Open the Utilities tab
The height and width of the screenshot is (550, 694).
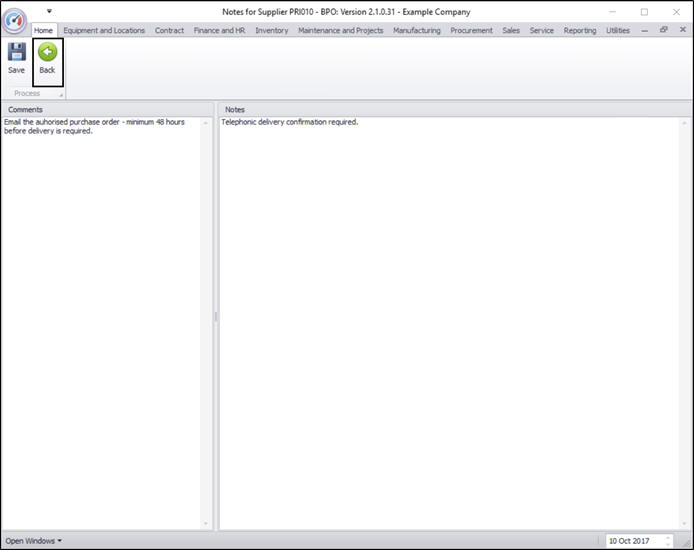tap(618, 30)
